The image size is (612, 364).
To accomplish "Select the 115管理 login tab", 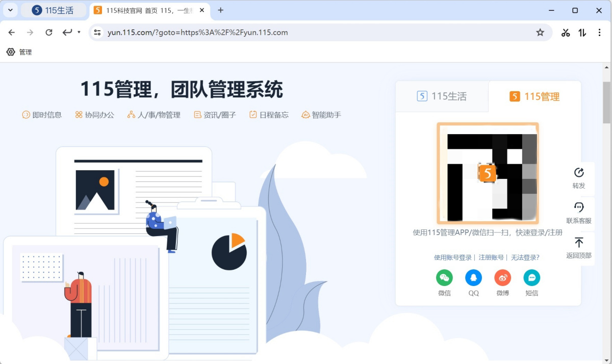I will (534, 96).
